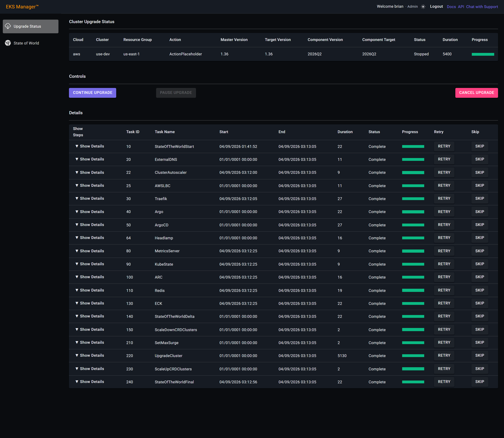504x438 pixels.
Task: Skip the StateOfTheWorldDelta task
Action: point(479,316)
